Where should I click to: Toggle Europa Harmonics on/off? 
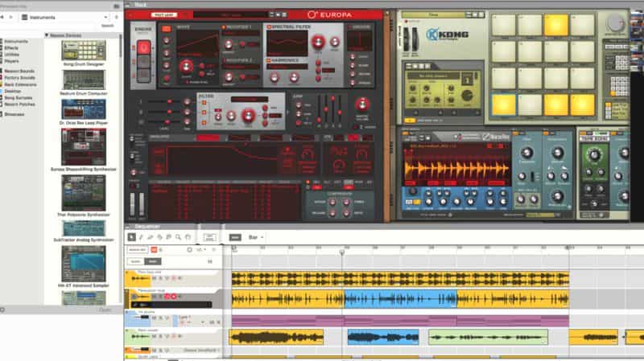click(269, 60)
